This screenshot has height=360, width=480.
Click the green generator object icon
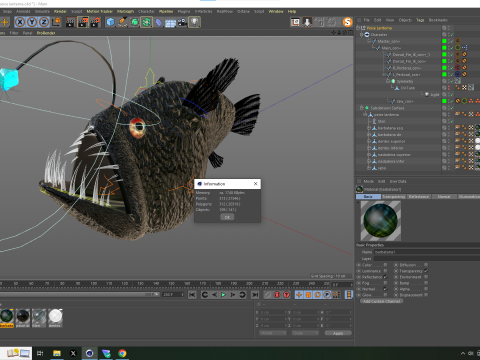(x=134, y=22)
